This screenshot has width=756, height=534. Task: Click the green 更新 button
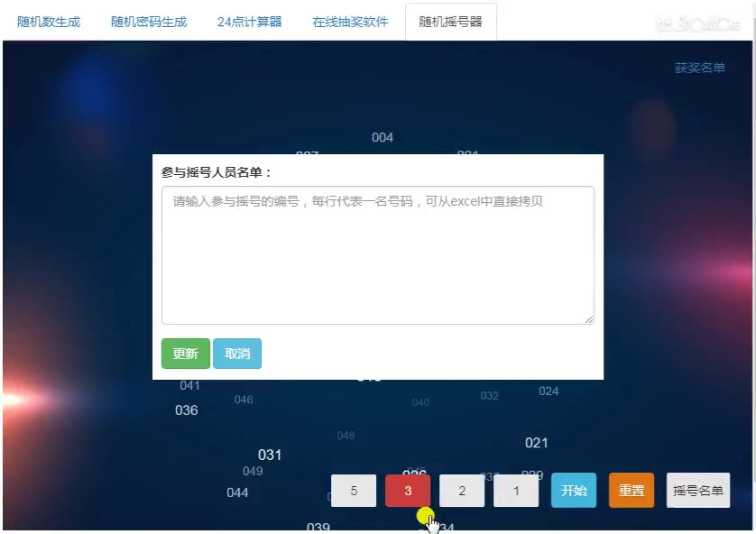[185, 354]
